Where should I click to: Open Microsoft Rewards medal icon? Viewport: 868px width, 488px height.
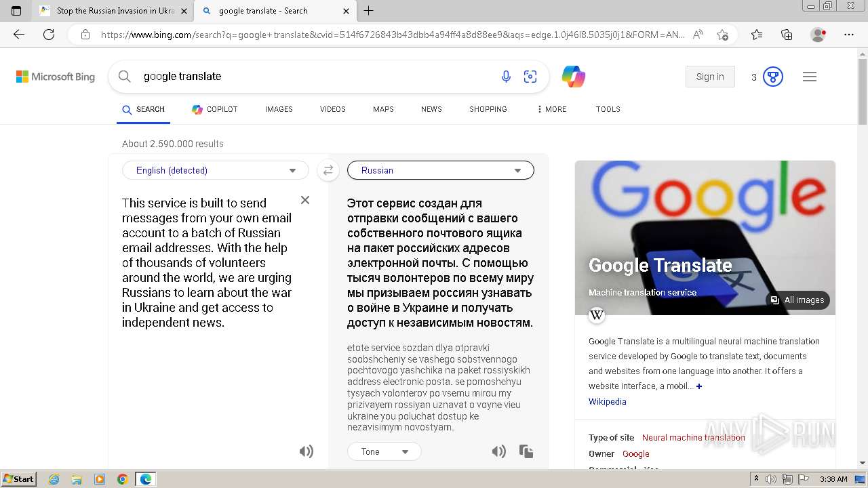coord(773,77)
